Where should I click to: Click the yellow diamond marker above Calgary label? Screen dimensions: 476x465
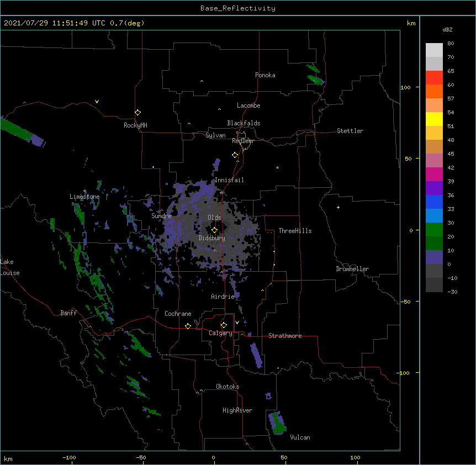point(224,325)
